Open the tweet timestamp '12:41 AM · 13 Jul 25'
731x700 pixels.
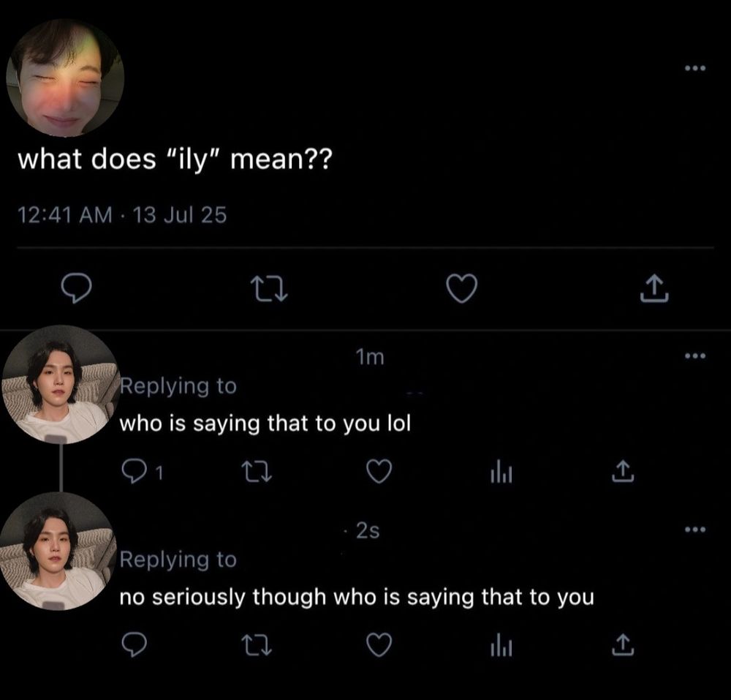(123, 215)
